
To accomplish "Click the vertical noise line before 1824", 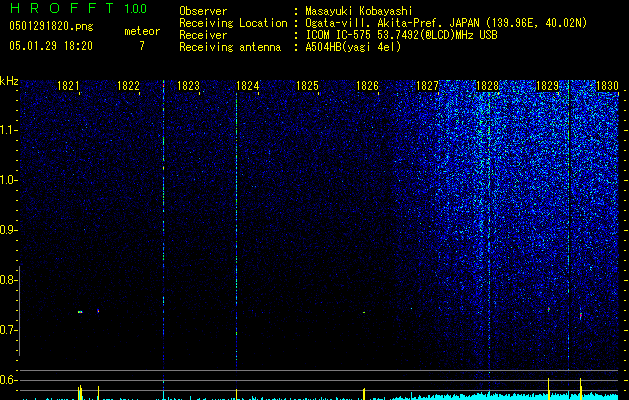I will click(236, 241).
